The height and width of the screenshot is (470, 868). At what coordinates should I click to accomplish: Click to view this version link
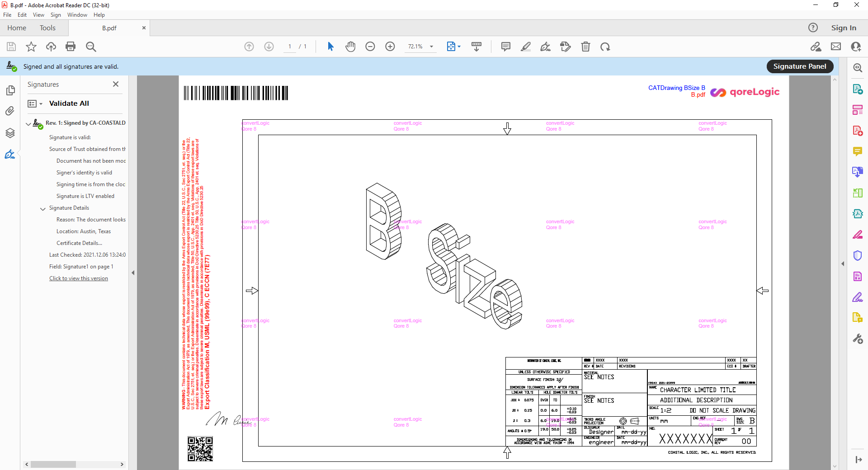(x=79, y=278)
